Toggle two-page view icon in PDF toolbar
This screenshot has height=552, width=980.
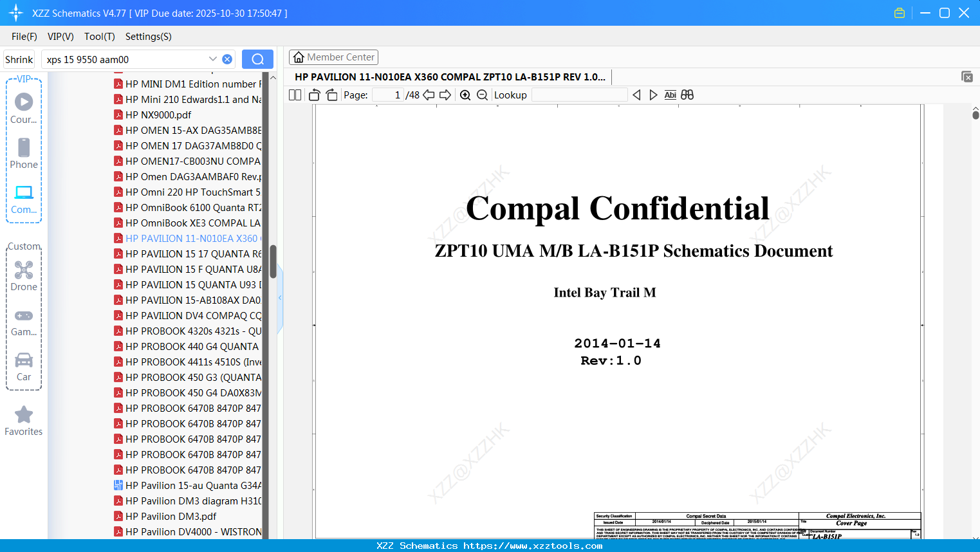tap(295, 95)
